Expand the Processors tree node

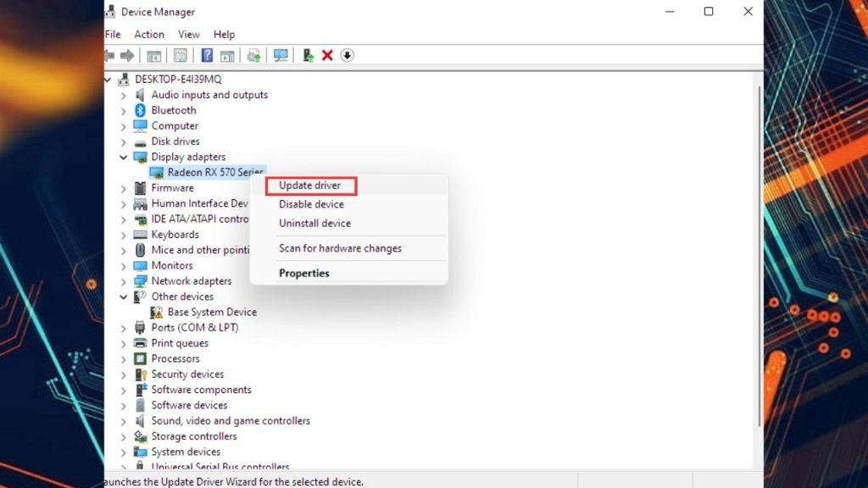pyautogui.click(x=124, y=358)
